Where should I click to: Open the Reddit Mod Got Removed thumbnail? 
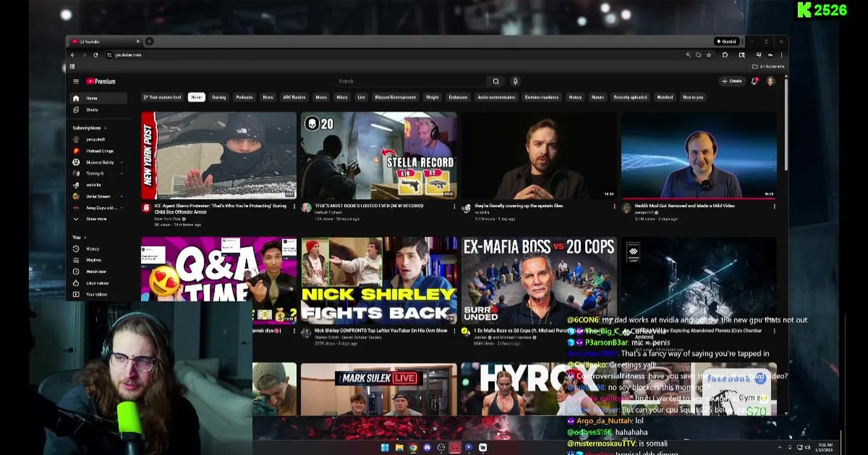(699, 155)
